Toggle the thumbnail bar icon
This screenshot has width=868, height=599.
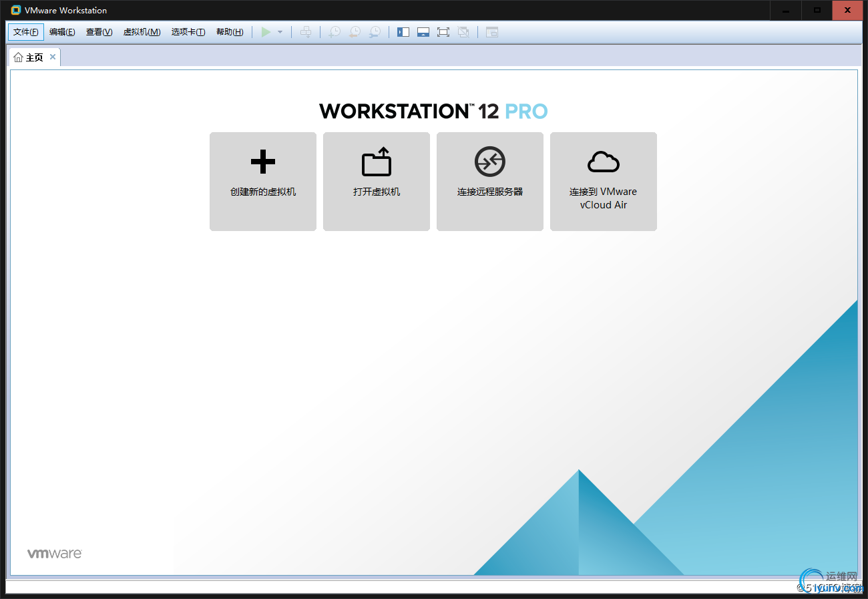click(x=423, y=32)
